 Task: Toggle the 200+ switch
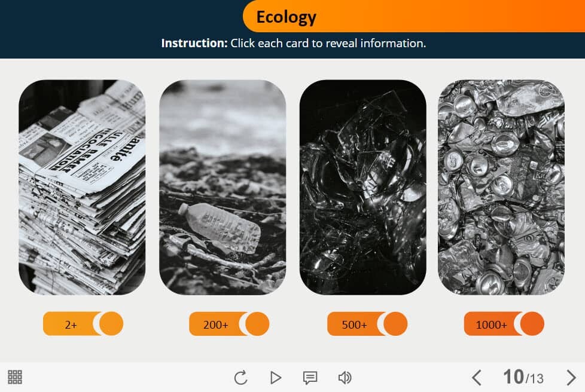point(229,324)
